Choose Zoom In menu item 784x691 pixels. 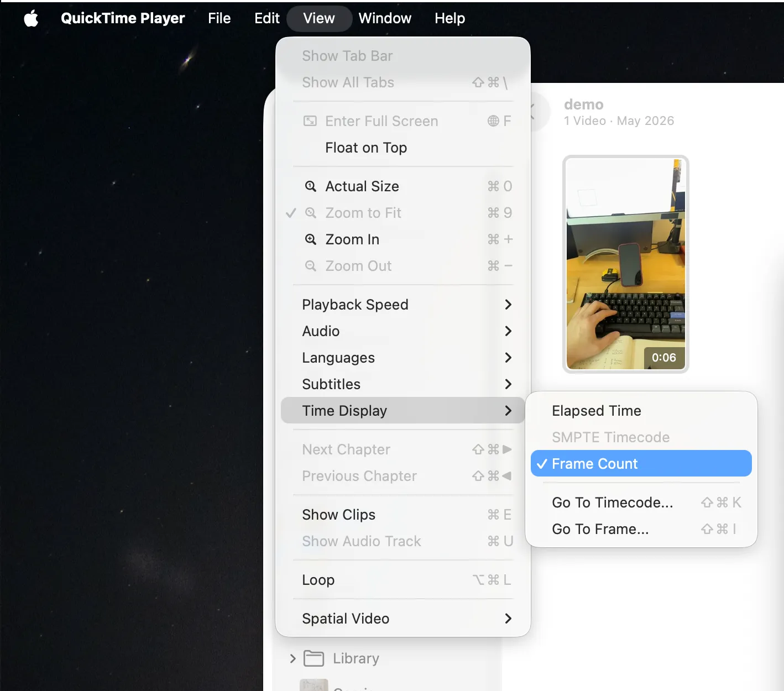pos(403,239)
